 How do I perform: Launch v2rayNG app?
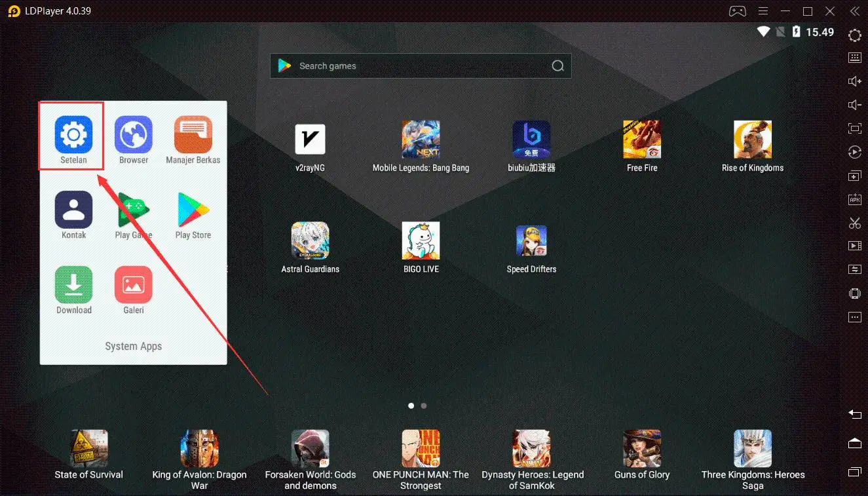(311, 140)
